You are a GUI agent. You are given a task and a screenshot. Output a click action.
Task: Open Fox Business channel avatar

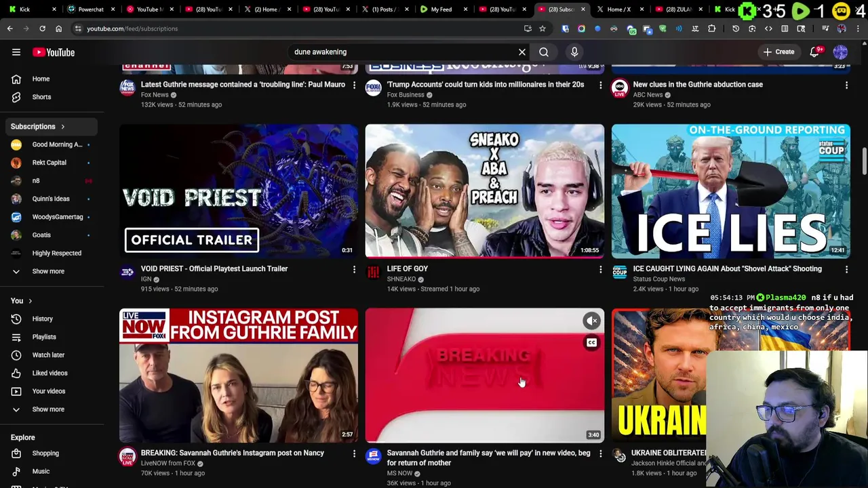(x=374, y=88)
